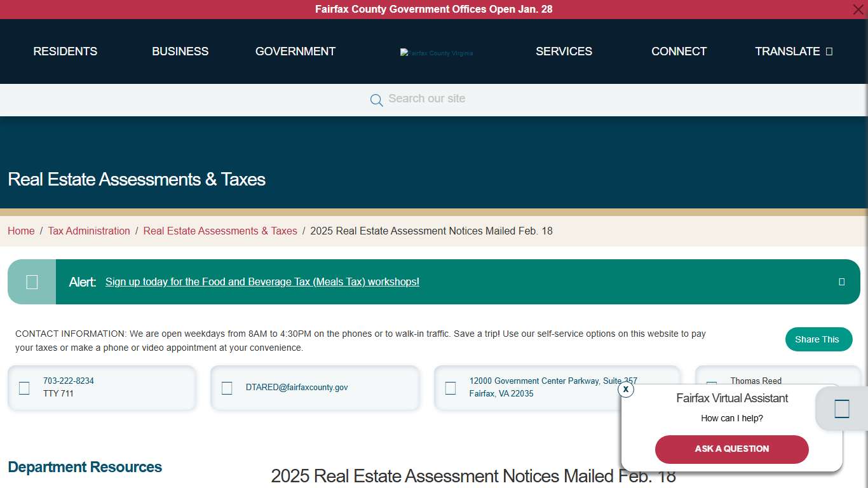
Task: Go to the Tax Administration breadcrumb link
Action: [89, 231]
